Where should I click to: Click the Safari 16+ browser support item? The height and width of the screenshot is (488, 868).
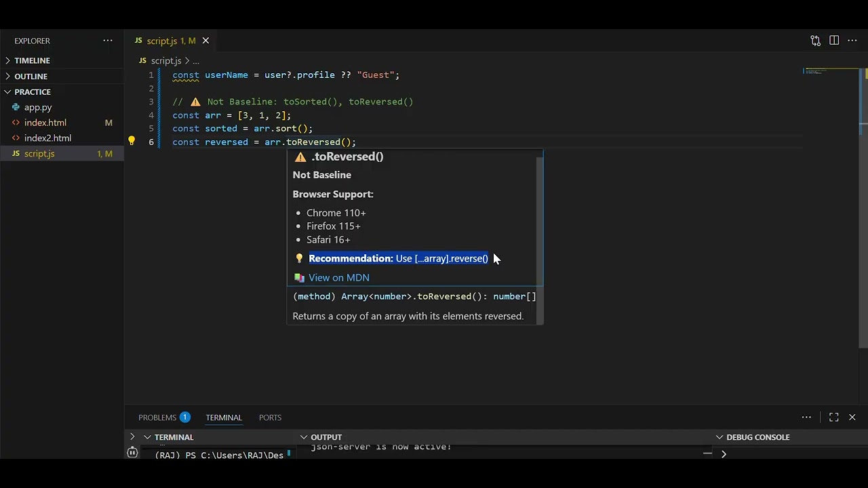click(328, 240)
